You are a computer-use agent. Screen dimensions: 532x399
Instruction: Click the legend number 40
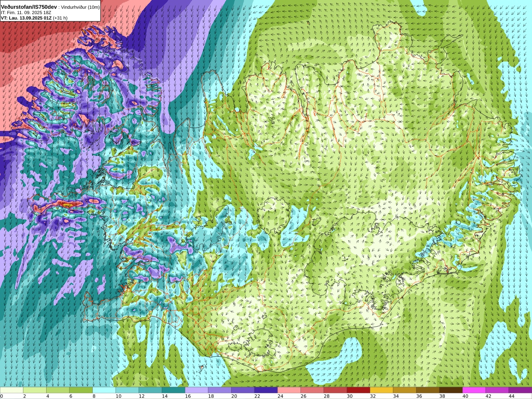(x=465, y=396)
